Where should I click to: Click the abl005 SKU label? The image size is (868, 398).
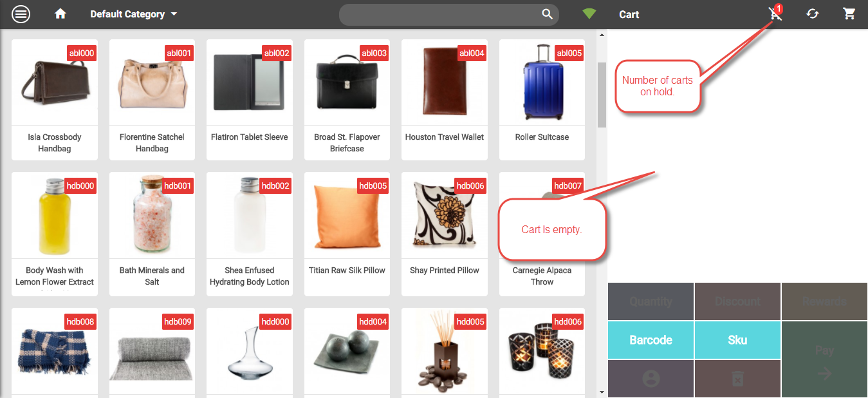(569, 53)
